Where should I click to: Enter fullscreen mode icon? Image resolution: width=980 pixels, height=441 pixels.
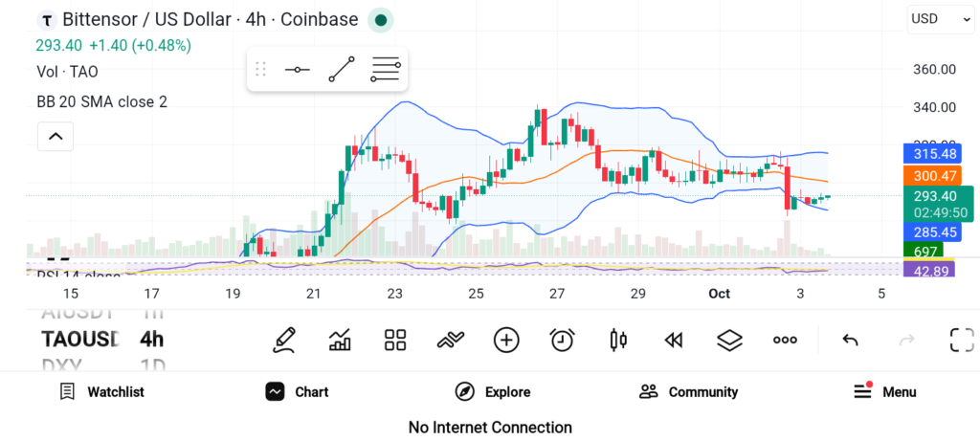[962, 340]
